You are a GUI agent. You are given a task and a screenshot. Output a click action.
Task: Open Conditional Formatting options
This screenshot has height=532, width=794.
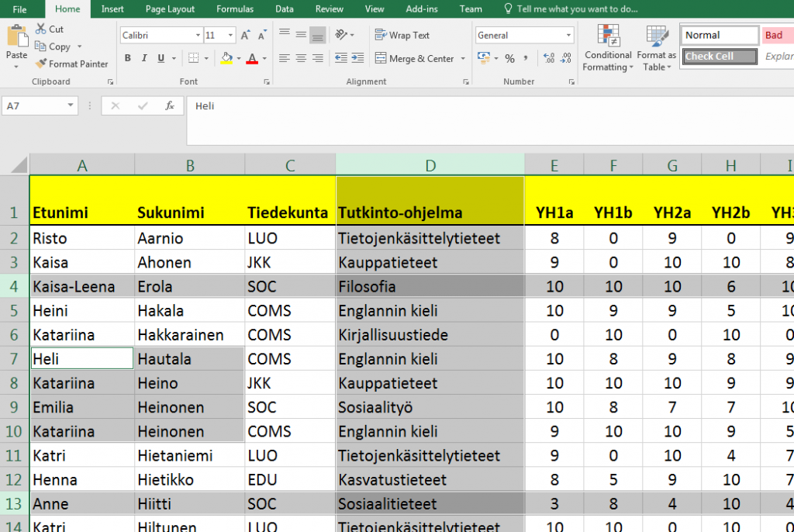coord(607,48)
